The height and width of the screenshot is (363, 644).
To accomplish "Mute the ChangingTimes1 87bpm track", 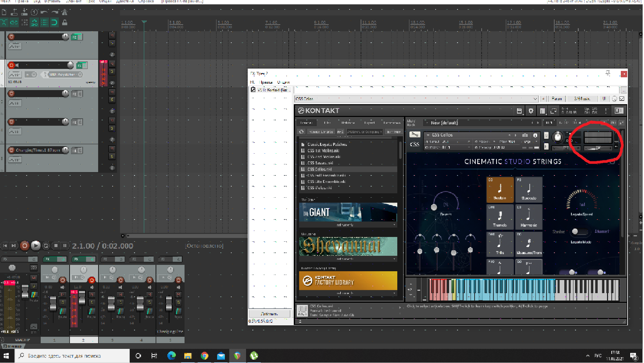I will point(112,149).
